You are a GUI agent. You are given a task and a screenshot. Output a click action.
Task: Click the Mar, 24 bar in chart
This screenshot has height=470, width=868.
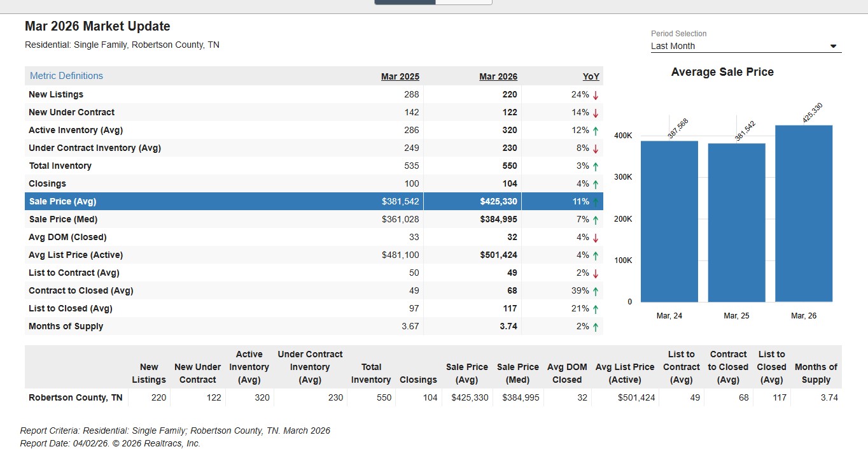(669, 221)
